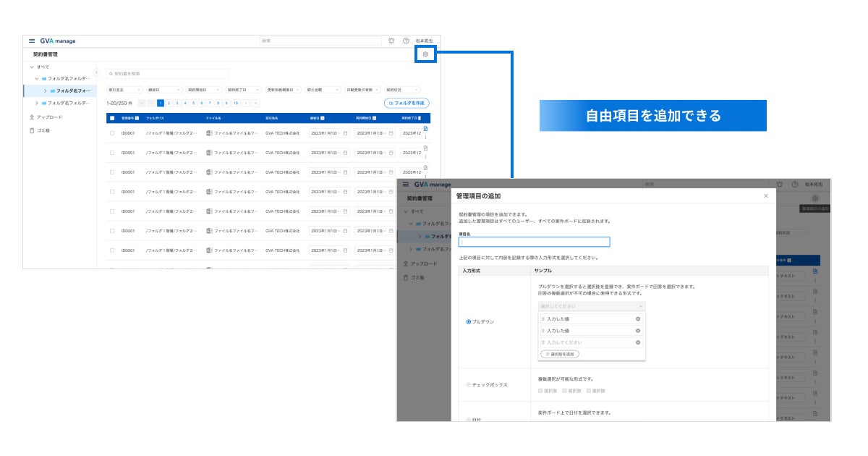
Task: Click the settings gear under the user name 松本拓也
Action: [x=425, y=54]
